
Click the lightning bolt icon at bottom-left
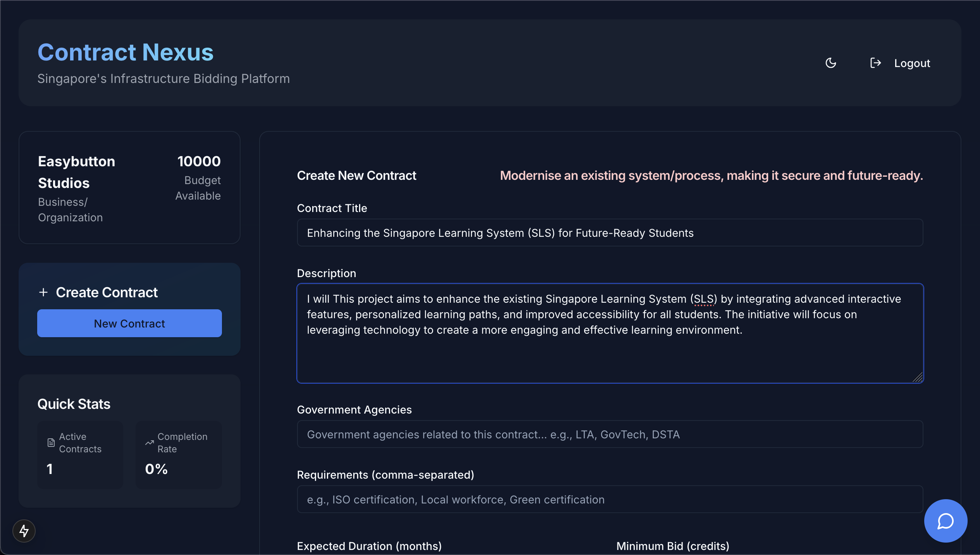pyautogui.click(x=24, y=531)
